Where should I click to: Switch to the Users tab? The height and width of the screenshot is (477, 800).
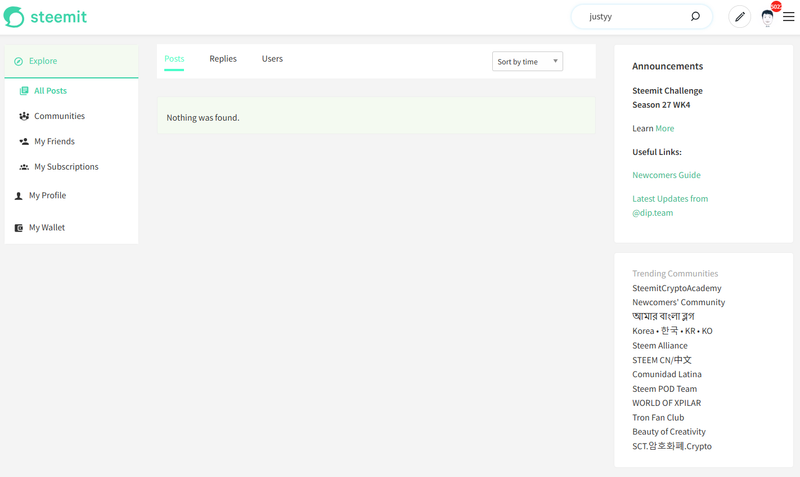tap(272, 59)
